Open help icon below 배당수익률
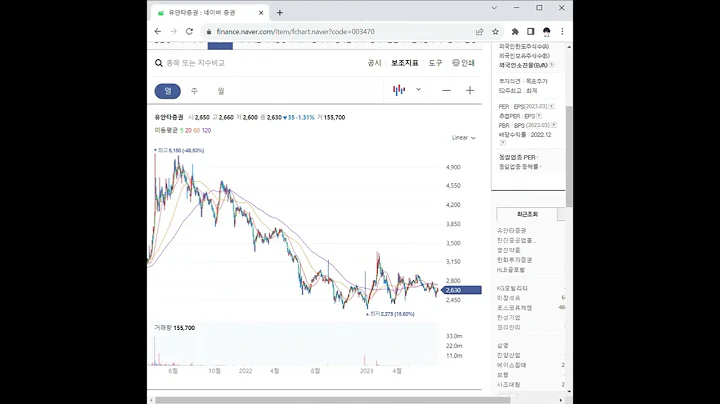Image resolution: width=720 pixels, height=404 pixels. pos(501,143)
